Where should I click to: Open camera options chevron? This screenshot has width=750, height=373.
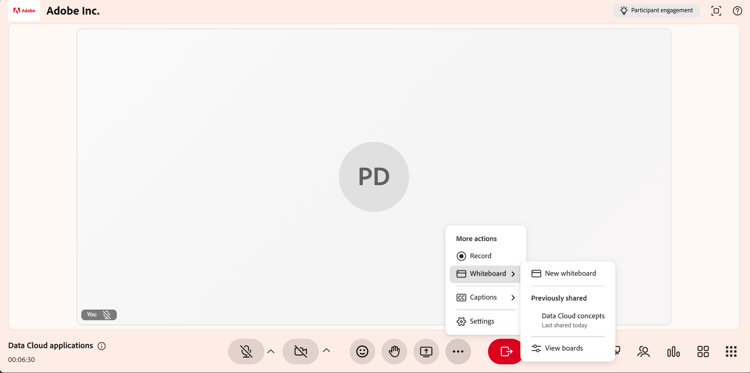(326, 351)
